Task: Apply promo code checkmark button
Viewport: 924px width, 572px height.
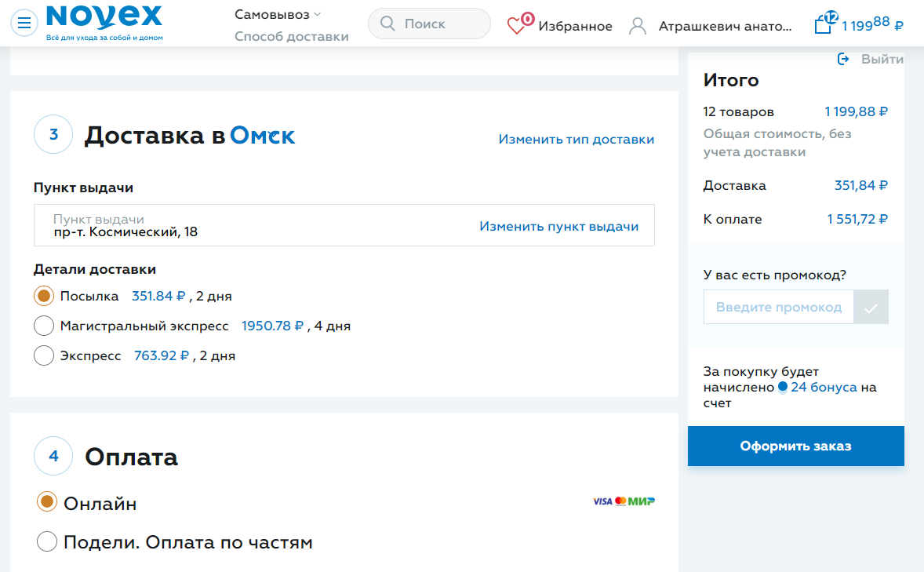Action: coord(871,308)
